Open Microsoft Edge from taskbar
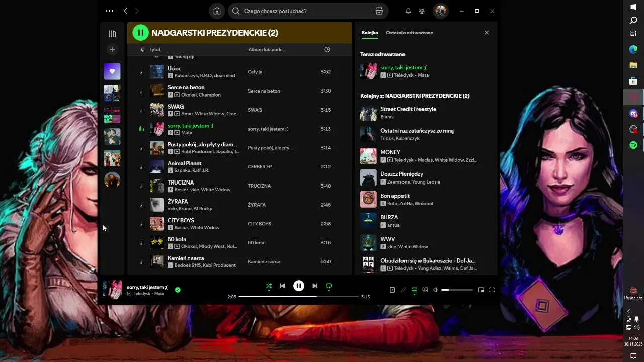Viewport: 644px width, 362px height. (x=633, y=49)
